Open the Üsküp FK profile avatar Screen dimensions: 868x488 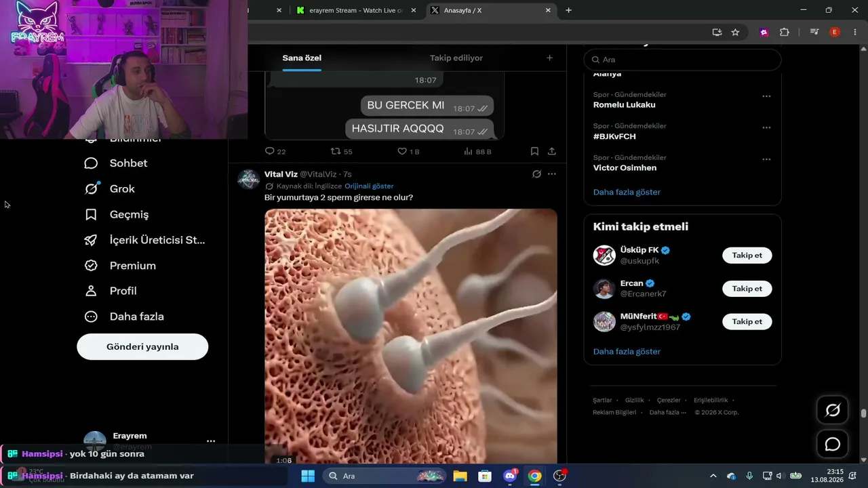(x=604, y=256)
